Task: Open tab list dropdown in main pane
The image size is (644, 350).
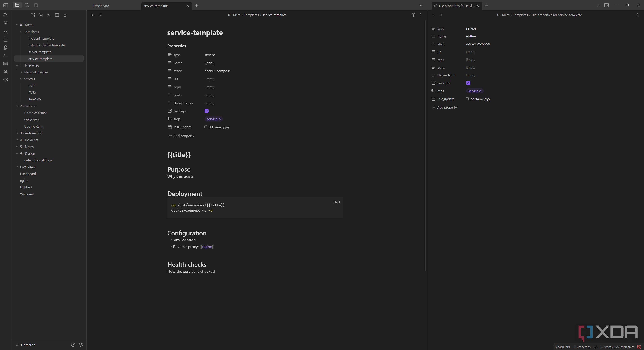Action: click(x=421, y=5)
